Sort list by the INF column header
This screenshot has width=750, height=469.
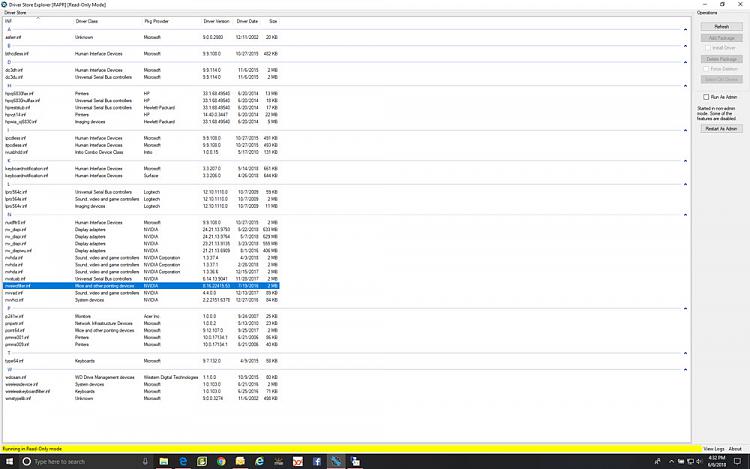point(38,21)
